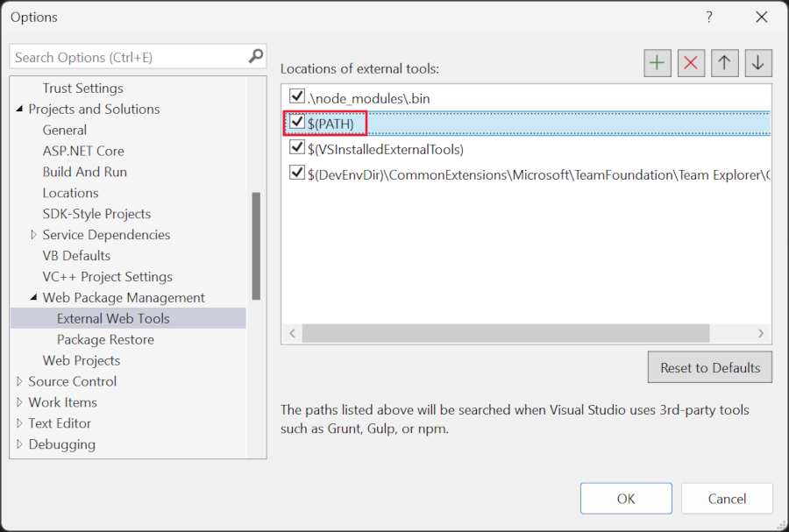
Task: Click the search magnifier icon
Action: click(x=256, y=56)
